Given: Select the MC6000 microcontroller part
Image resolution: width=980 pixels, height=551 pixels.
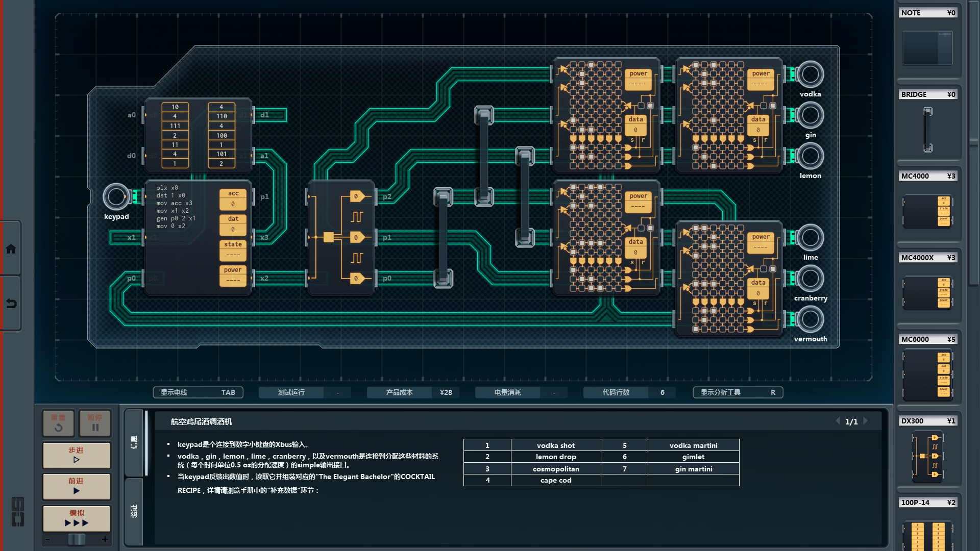Looking at the screenshot, I should (x=927, y=375).
